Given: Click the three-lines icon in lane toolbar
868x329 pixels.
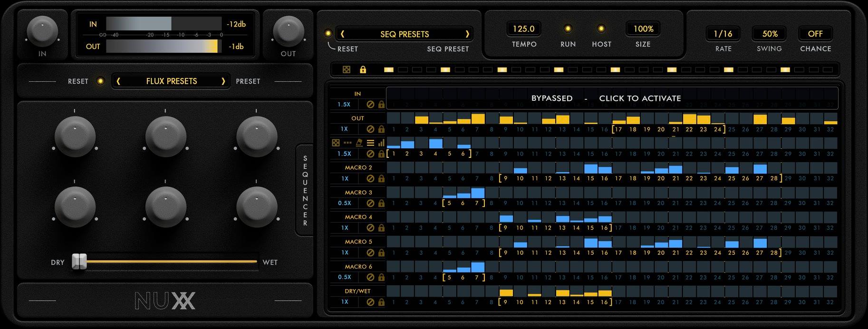Looking at the screenshot, I should [370, 143].
